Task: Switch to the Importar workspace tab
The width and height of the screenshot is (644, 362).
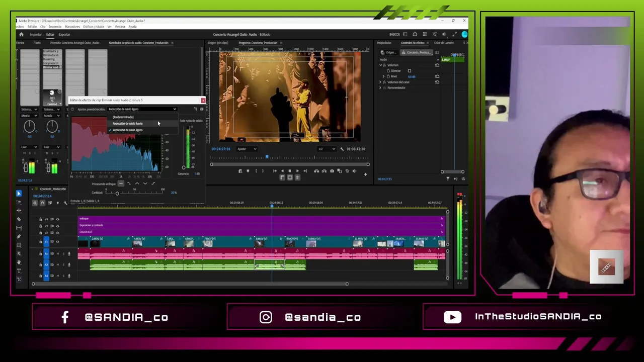Action: 36,35
